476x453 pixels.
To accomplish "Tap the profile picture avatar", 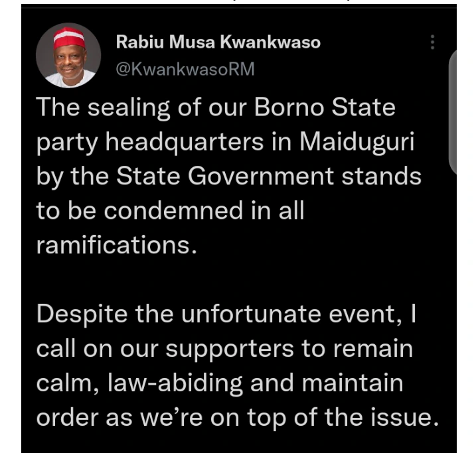I will tap(68, 56).
